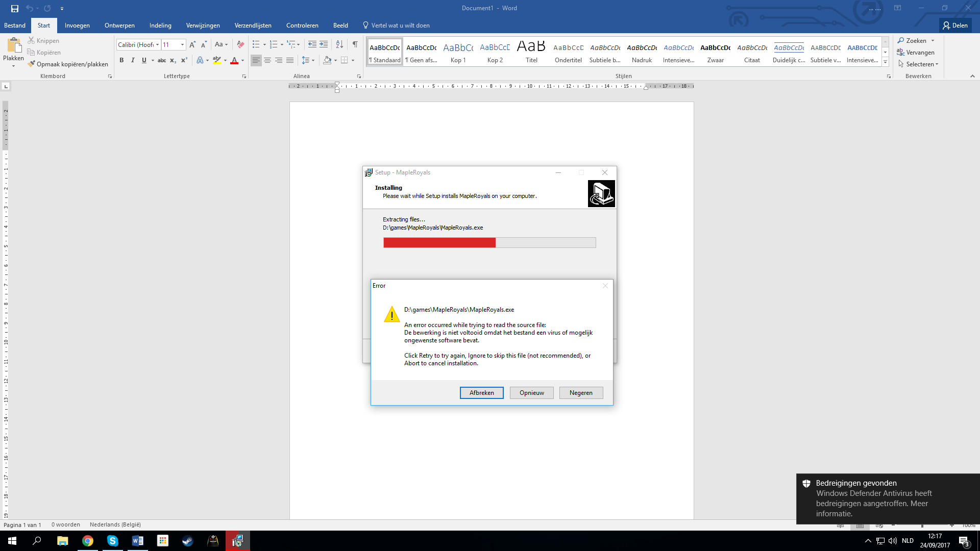The image size is (980, 551).
Task: Click Vervangen replace button
Action: tap(916, 53)
